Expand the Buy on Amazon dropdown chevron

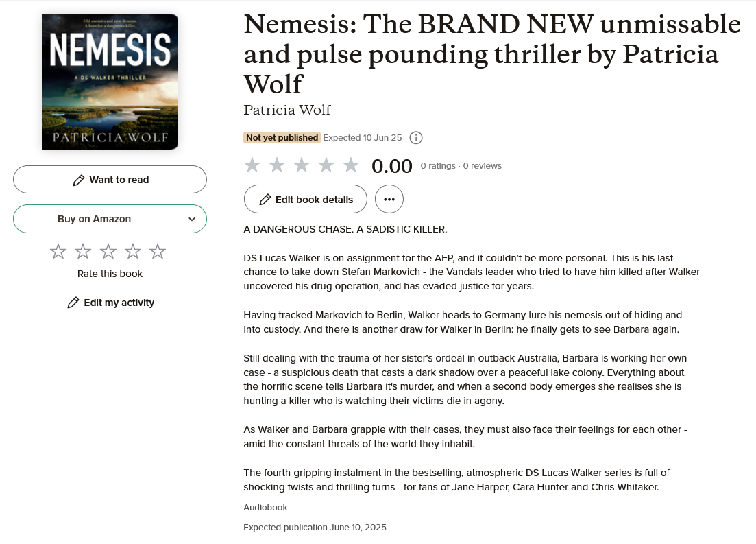(192, 219)
